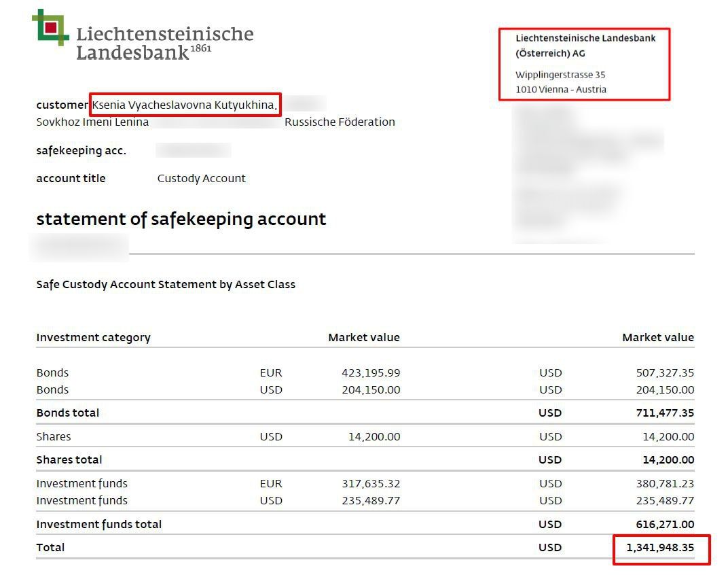The image size is (728, 575).
Task: Click the blurred safekeeping acc. number
Action: pyautogui.click(x=193, y=150)
